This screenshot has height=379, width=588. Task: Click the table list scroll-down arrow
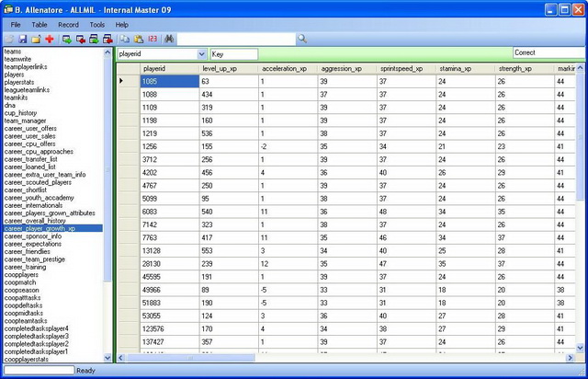tap(107, 358)
